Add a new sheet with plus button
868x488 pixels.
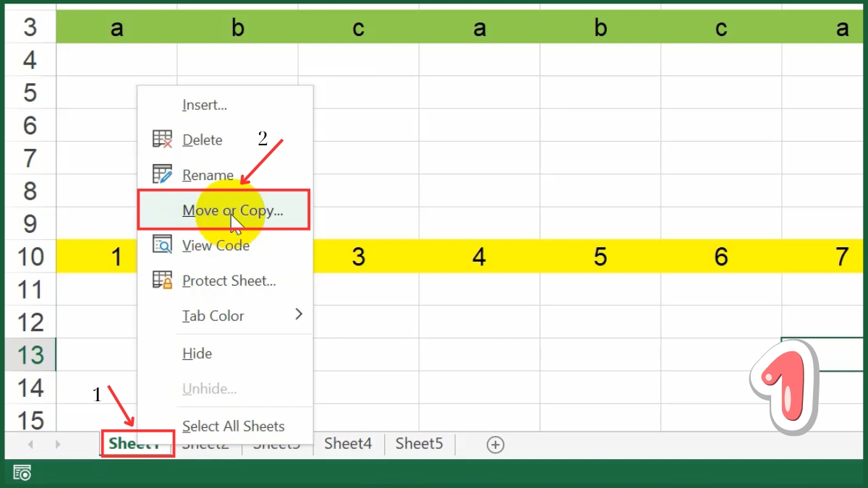(495, 445)
